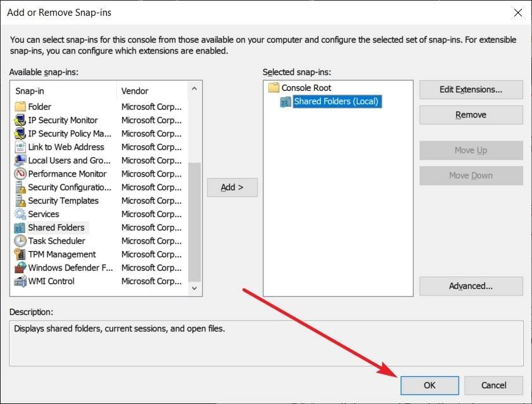Image resolution: width=532 pixels, height=404 pixels.
Task: Remove the selected snap-in
Action: click(x=471, y=115)
